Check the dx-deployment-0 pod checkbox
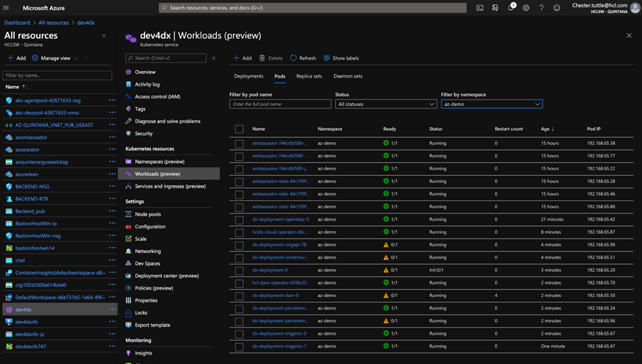Screen dimensions: 642x364 pyautogui.click(x=239, y=271)
